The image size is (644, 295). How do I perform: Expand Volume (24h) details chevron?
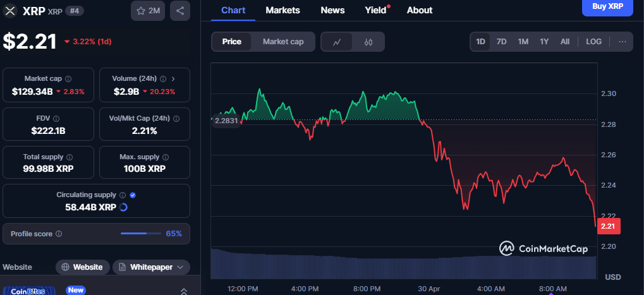[173, 78]
